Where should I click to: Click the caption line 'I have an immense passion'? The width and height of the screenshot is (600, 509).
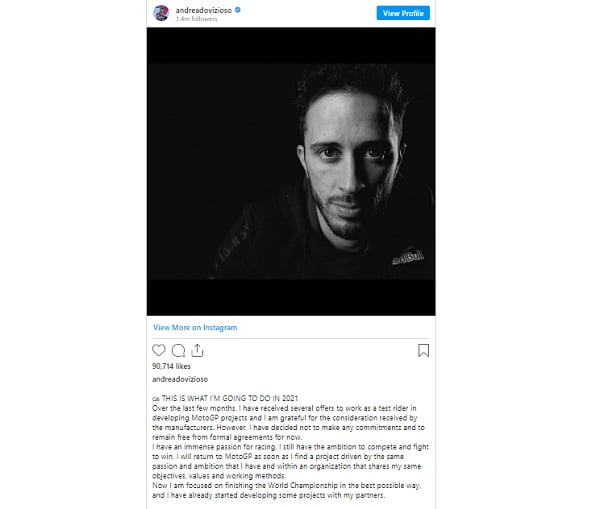tap(290, 447)
